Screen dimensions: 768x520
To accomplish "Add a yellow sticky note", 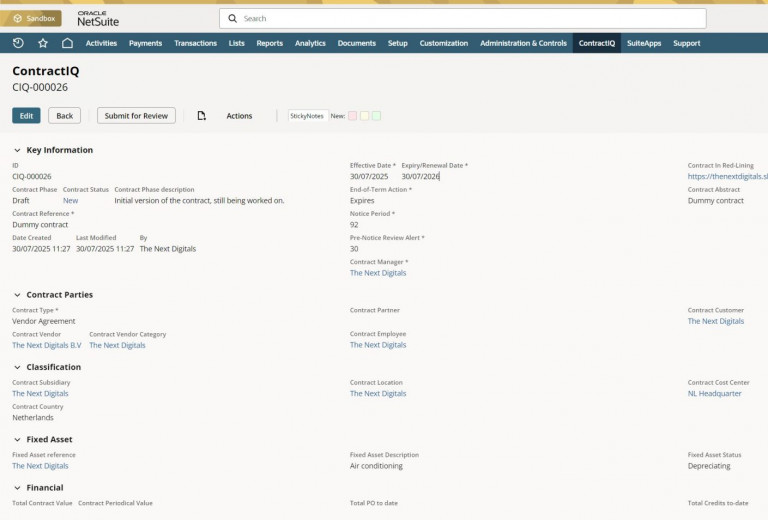I will click(x=364, y=116).
